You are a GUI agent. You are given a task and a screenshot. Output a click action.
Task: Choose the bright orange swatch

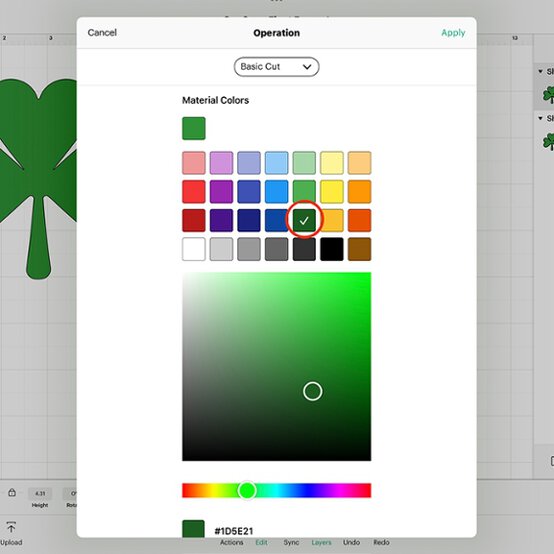(x=359, y=191)
